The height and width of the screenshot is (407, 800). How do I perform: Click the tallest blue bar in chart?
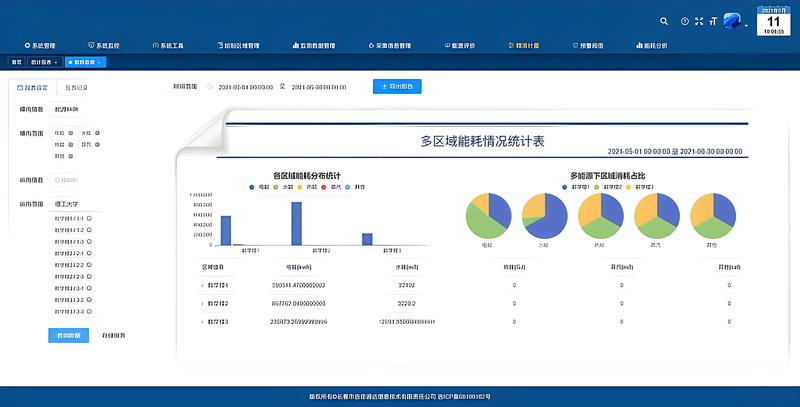click(x=296, y=224)
